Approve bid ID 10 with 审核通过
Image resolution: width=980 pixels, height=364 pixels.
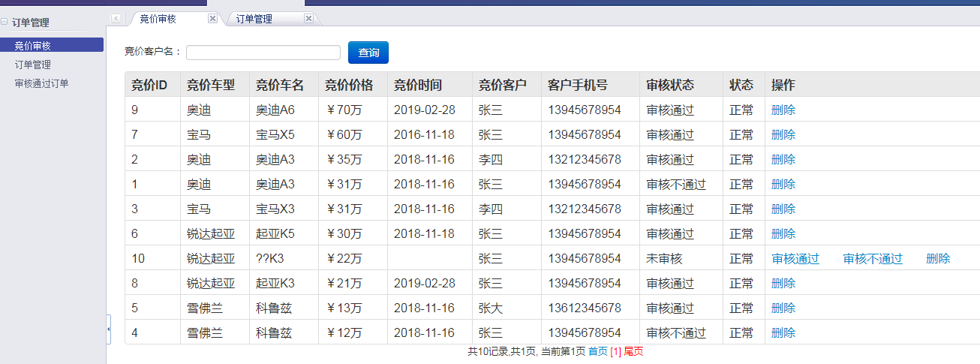point(795,259)
